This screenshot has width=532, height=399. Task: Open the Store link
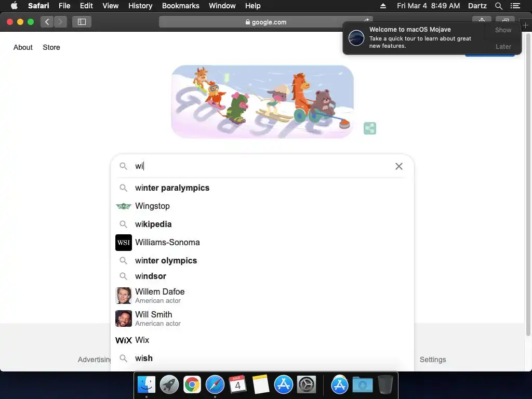click(51, 47)
